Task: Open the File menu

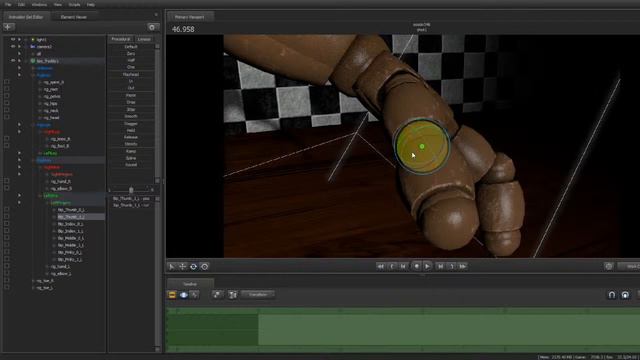Action: [x=8, y=4]
